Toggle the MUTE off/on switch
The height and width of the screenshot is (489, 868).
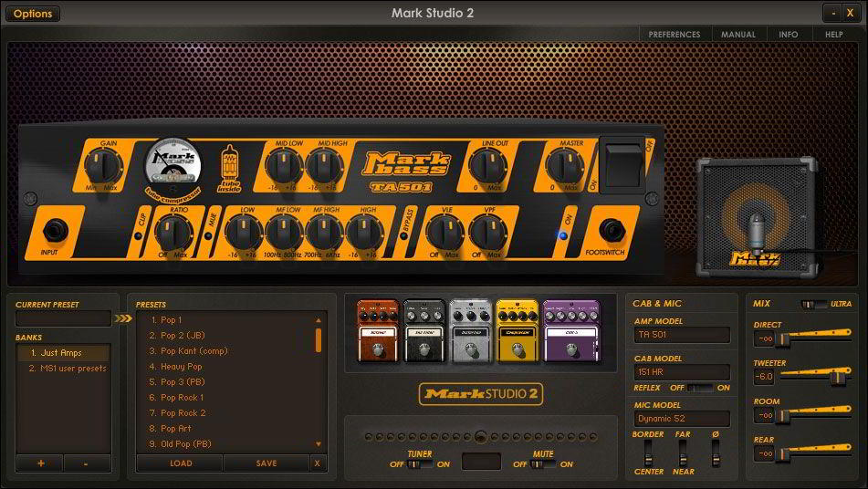pyautogui.click(x=543, y=464)
